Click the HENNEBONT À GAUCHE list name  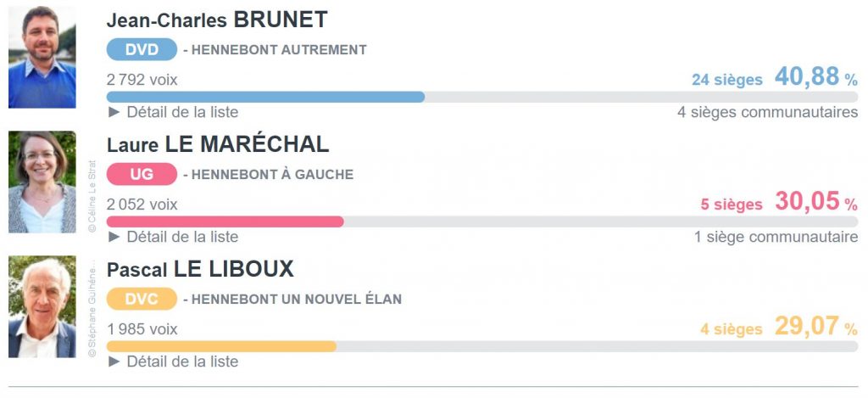[272, 175]
